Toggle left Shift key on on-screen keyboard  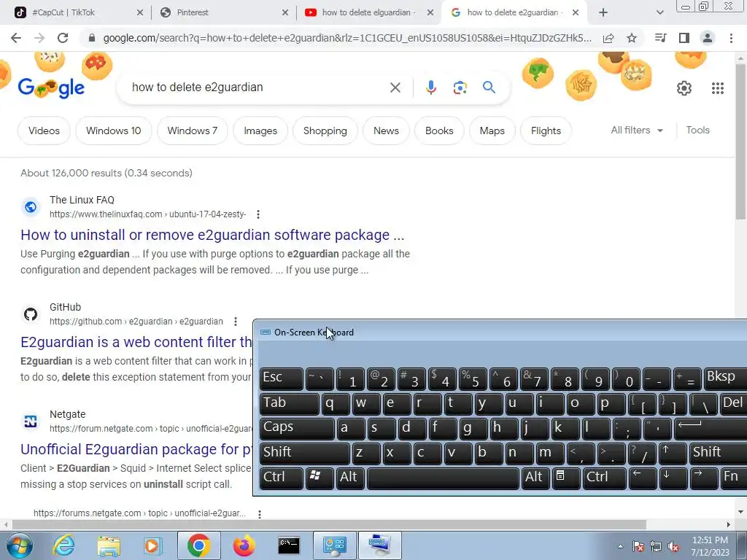click(x=305, y=452)
